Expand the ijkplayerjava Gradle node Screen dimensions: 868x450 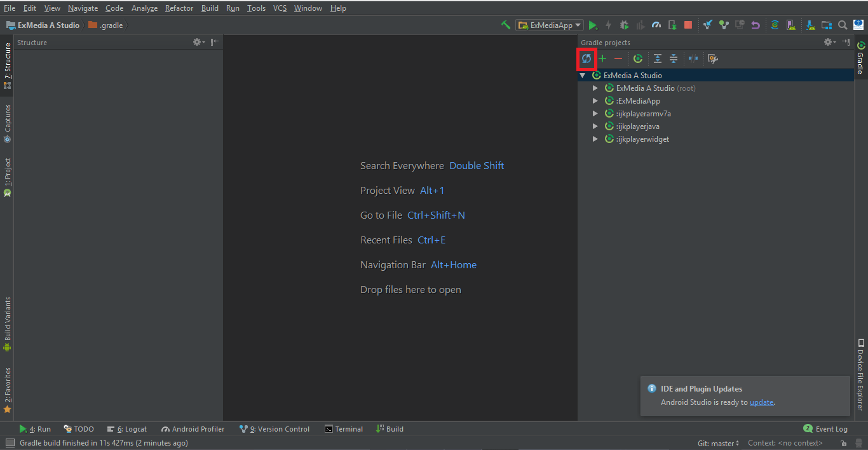[x=595, y=126]
